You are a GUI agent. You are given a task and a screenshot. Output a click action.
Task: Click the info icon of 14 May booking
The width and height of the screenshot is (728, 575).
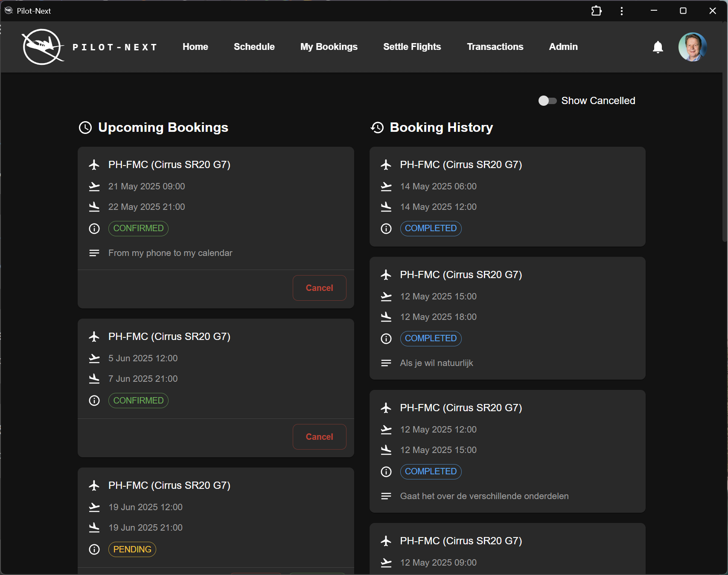point(386,229)
